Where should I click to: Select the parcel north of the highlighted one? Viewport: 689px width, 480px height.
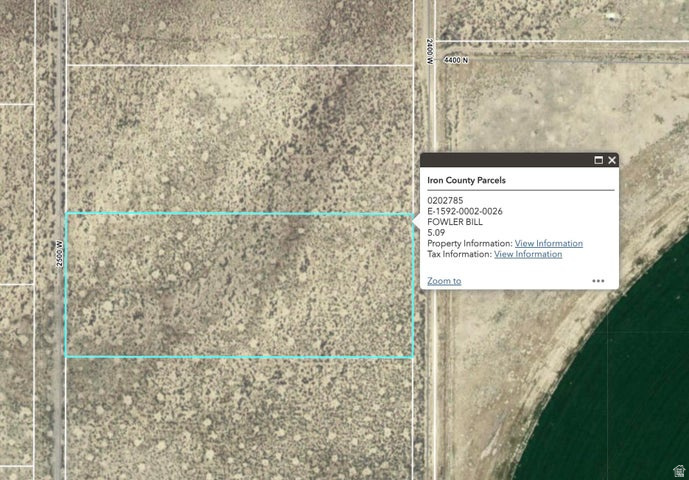click(240, 138)
